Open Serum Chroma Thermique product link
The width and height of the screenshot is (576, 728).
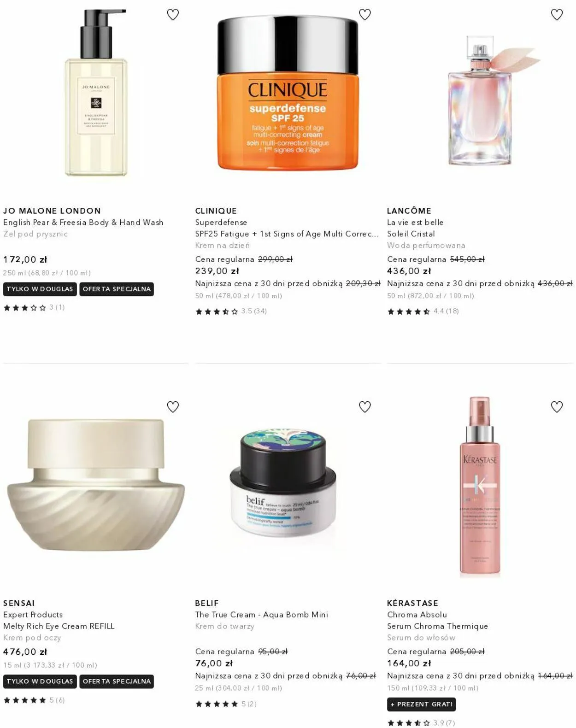(x=437, y=626)
